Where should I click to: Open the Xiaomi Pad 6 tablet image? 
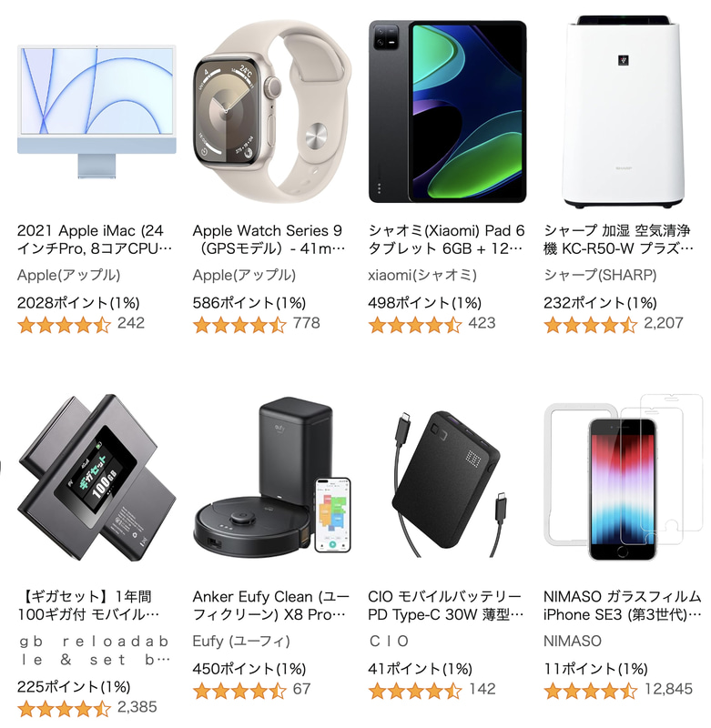[448, 111]
